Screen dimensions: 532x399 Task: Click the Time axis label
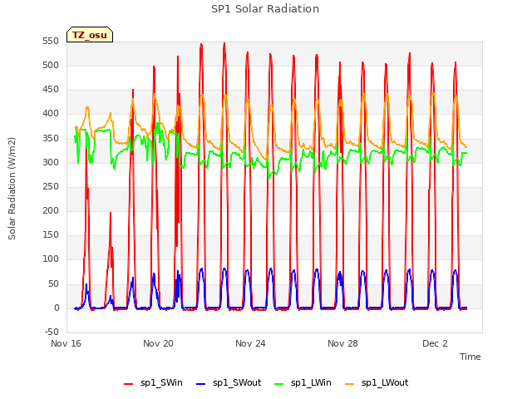click(x=470, y=357)
